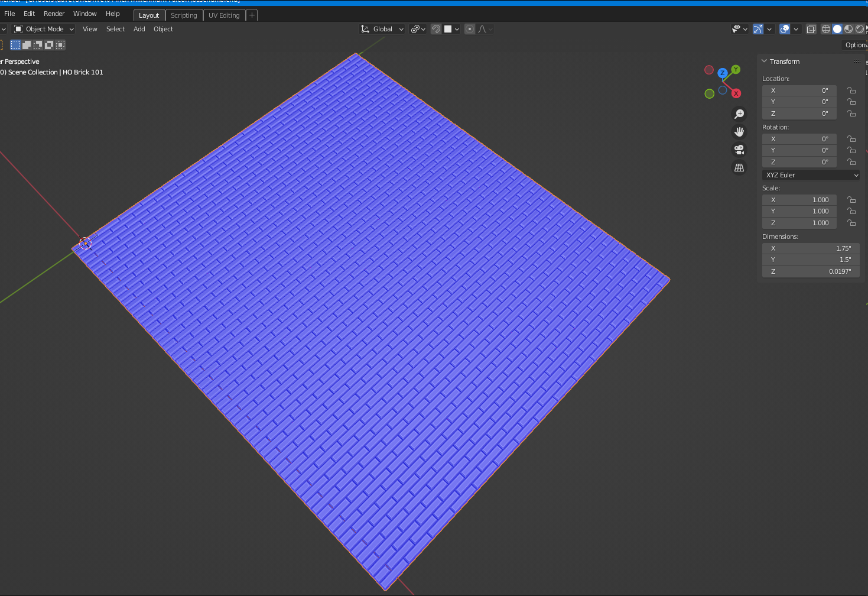This screenshot has width=868, height=596.
Task: Toggle lock on Scale Y
Action: point(851,211)
